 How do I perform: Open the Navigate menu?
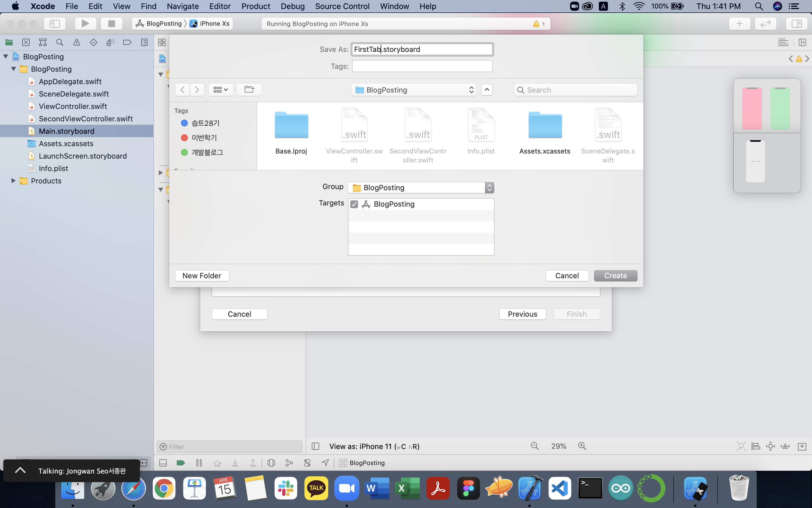(183, 6)
